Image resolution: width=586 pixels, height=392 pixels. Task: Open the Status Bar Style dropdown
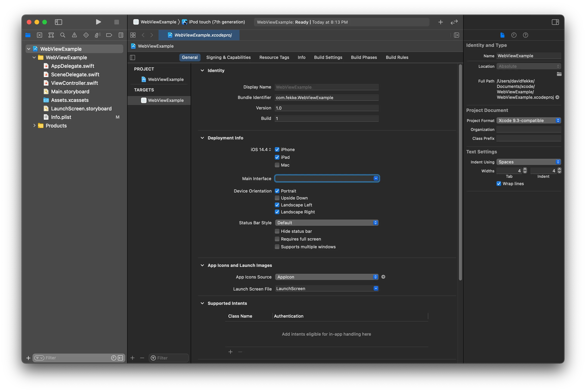pos(327,223)
